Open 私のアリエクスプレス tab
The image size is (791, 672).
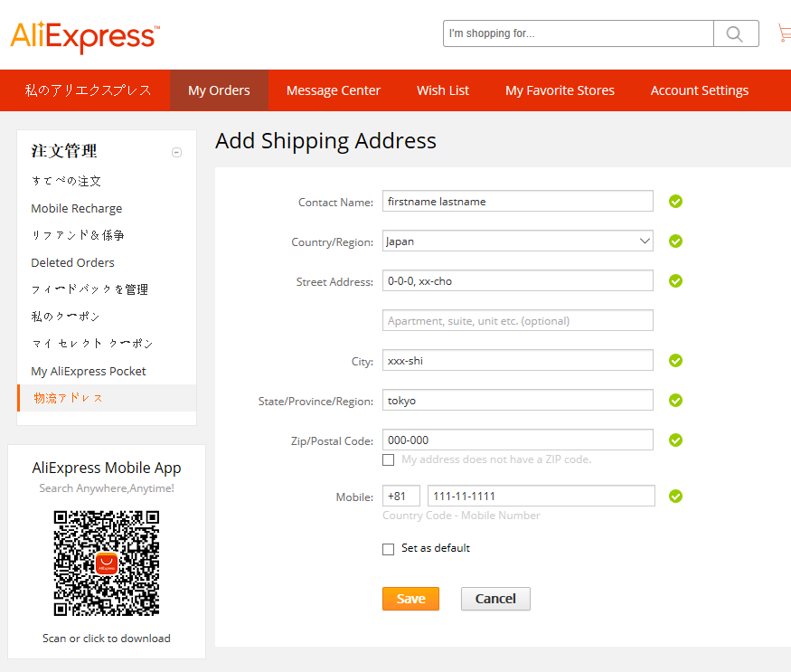(x=88, y=90)
